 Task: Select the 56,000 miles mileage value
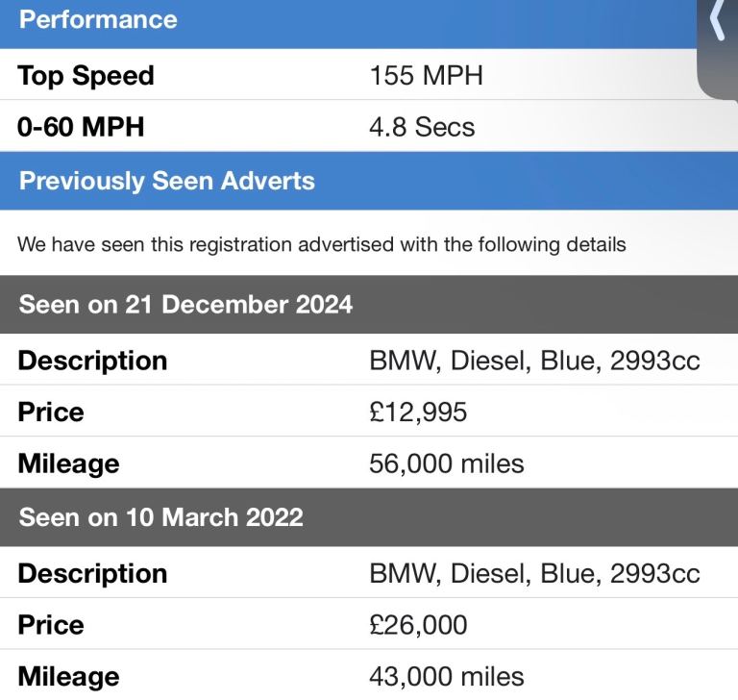[x=446, y=463]
